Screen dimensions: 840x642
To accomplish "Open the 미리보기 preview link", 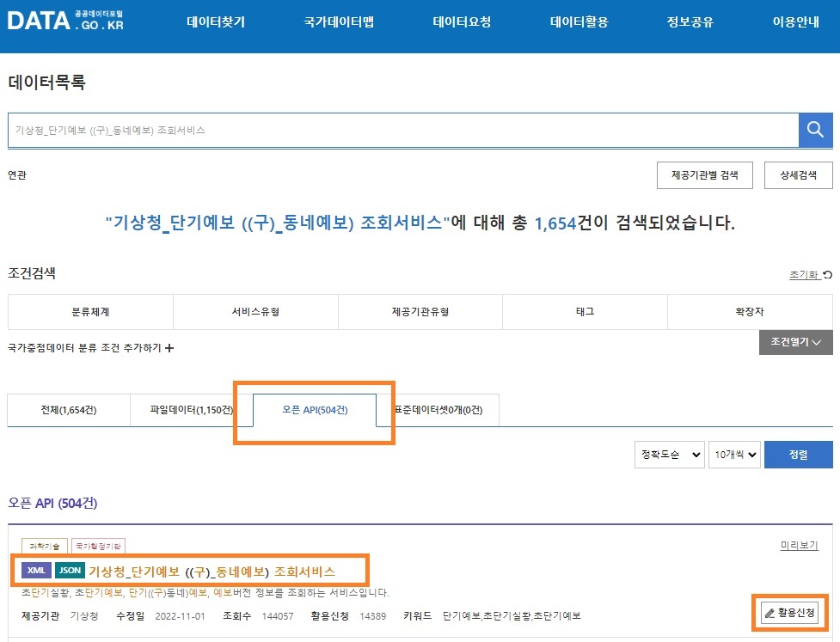I will [800, 546].
